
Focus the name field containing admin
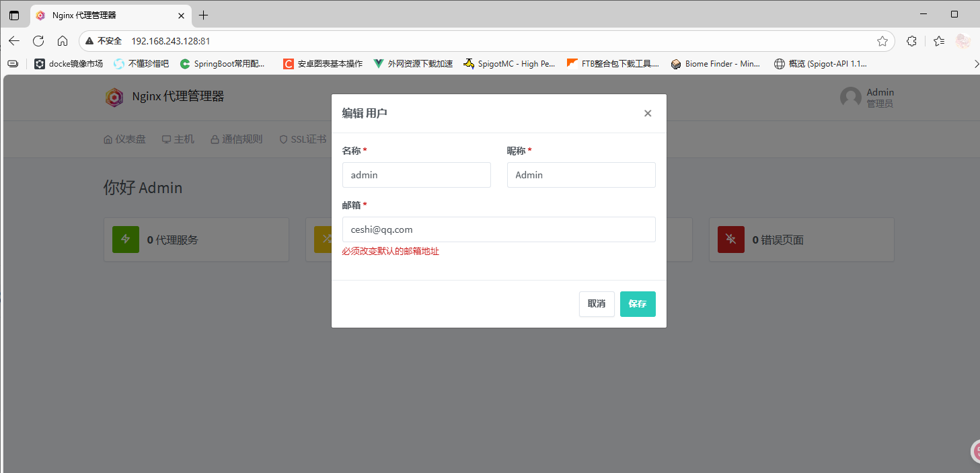click(416, 175)
